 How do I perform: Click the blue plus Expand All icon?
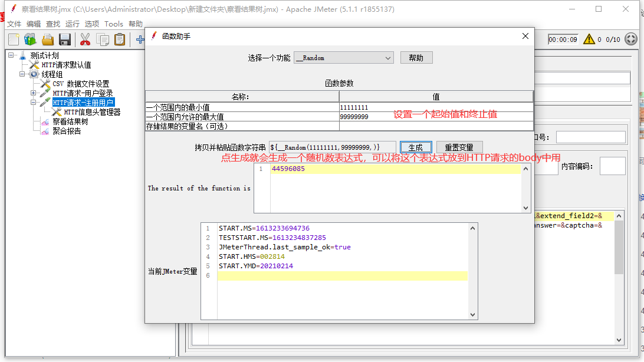[140, 40]
